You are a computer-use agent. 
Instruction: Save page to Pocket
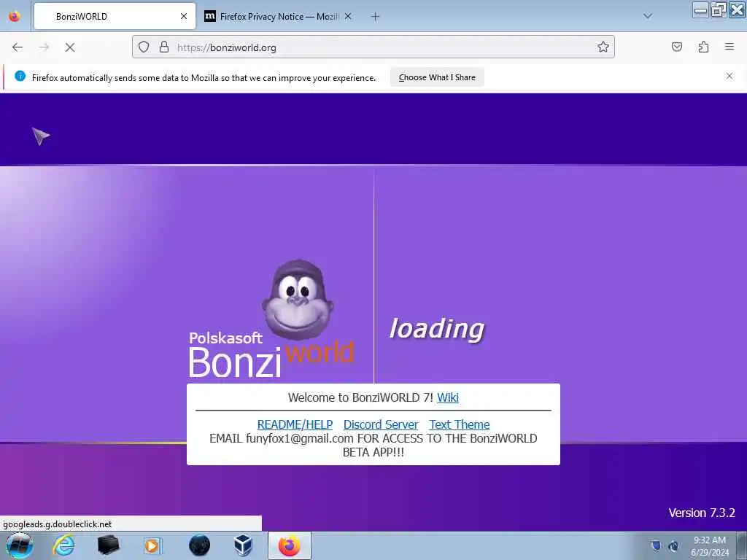(677, 47)
